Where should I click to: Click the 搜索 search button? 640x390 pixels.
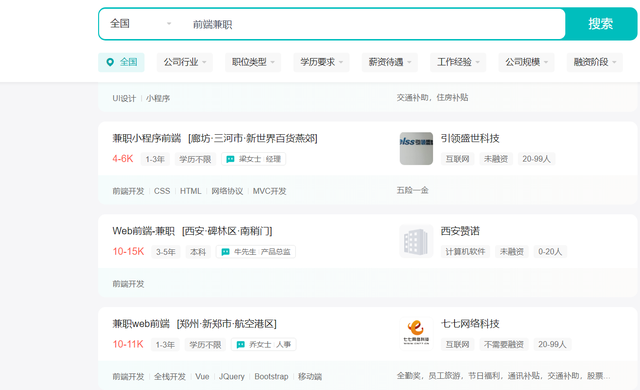pyautogui.click(x=601, y=24)
